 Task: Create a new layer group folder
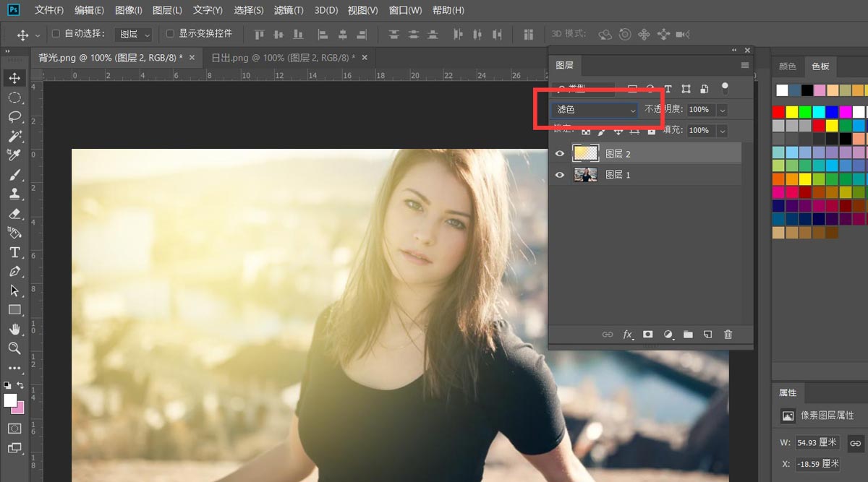point(688,335)
